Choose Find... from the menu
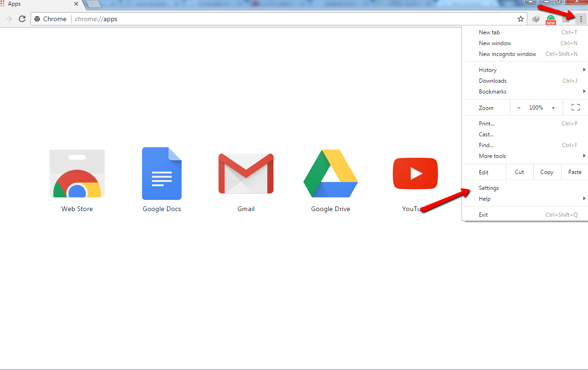588x370 pixels. pos(525,145)
